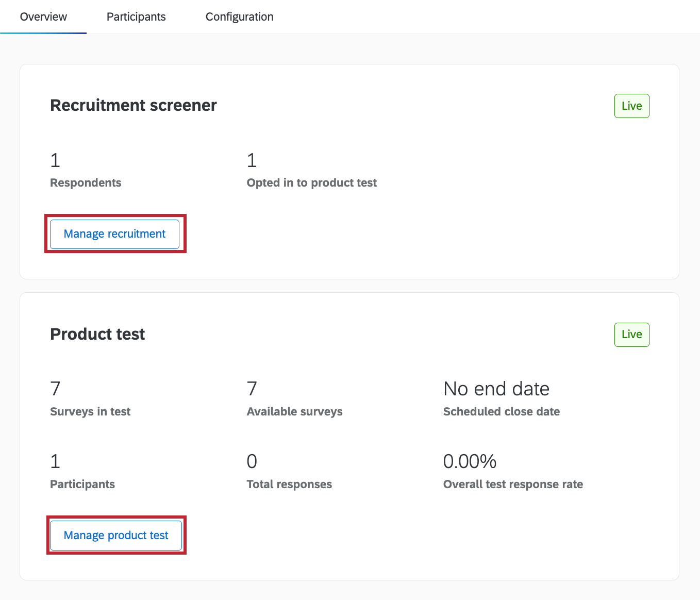Click the Opted in to product test stat
This screenshot has height=600, width=700.
click(x=311, y=182)
